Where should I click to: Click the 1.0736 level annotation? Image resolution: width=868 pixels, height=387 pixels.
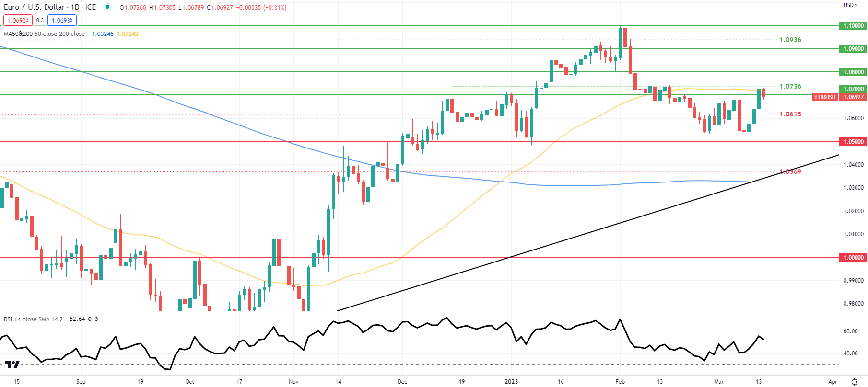pyautogui.click(x=790, y=86)
